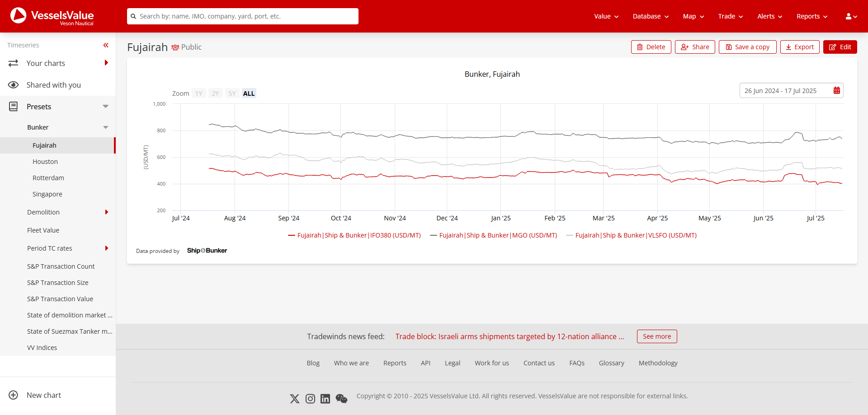Open the Methodology footer link
The image size is (868, 415).
point(658,363)
